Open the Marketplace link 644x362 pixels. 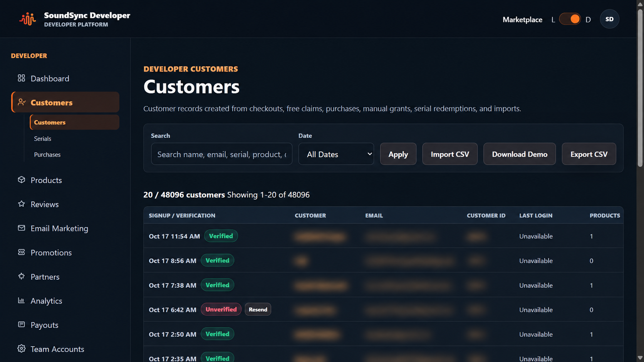522,20
